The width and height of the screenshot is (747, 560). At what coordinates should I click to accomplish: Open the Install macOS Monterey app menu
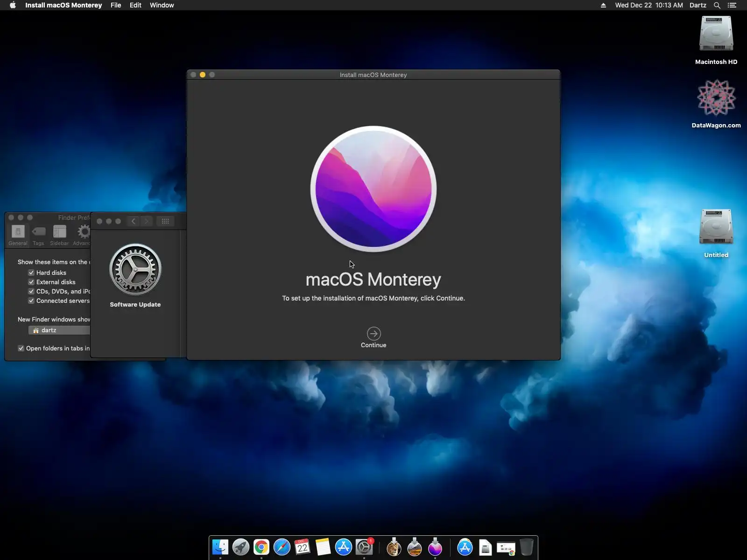63,5
